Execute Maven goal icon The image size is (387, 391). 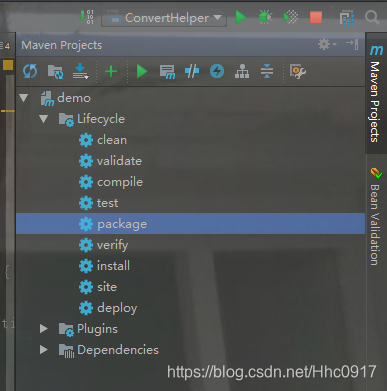pos(167,72)
